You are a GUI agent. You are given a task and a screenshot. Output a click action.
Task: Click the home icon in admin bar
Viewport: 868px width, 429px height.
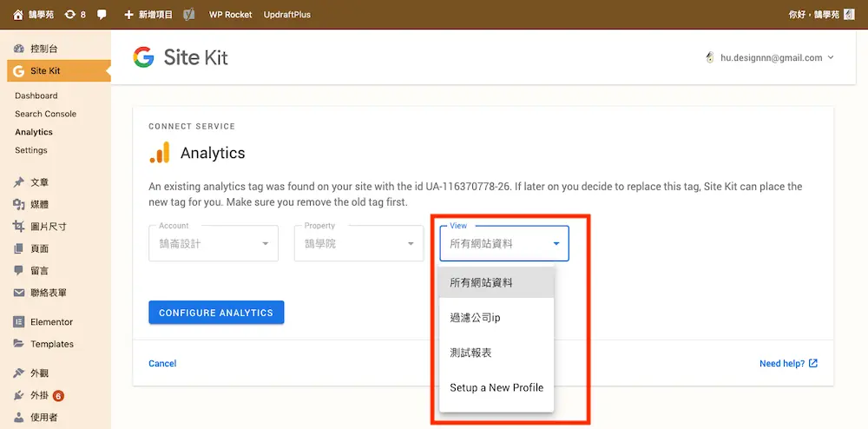point(17,15)
